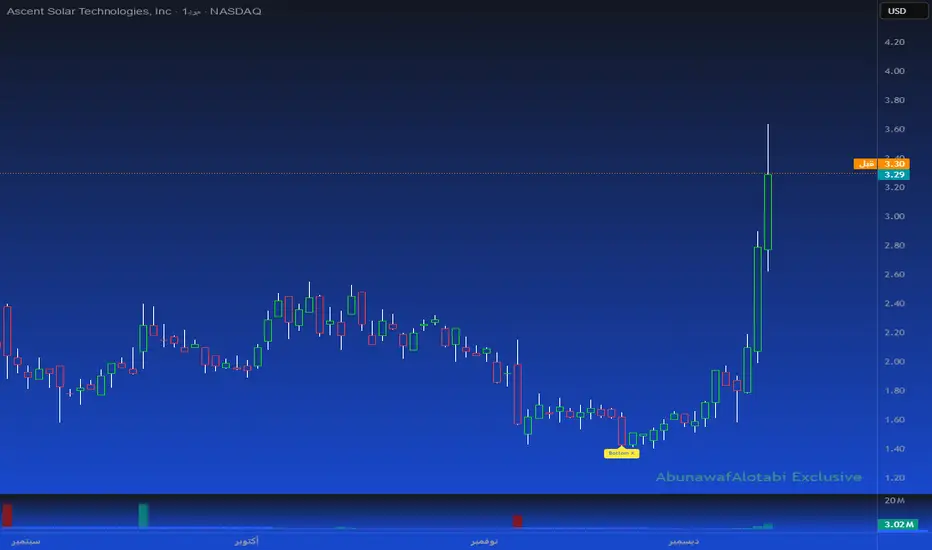Click the 2.20 price axis label
Image resolution: width=932 pixels, height=550 pixels.
[894, 333]
